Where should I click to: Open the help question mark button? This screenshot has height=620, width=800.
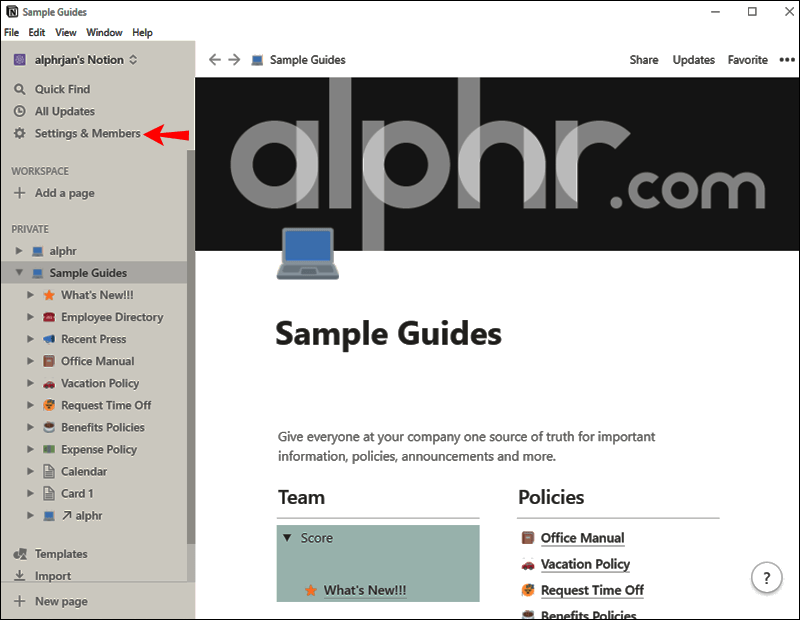[766, 578]
